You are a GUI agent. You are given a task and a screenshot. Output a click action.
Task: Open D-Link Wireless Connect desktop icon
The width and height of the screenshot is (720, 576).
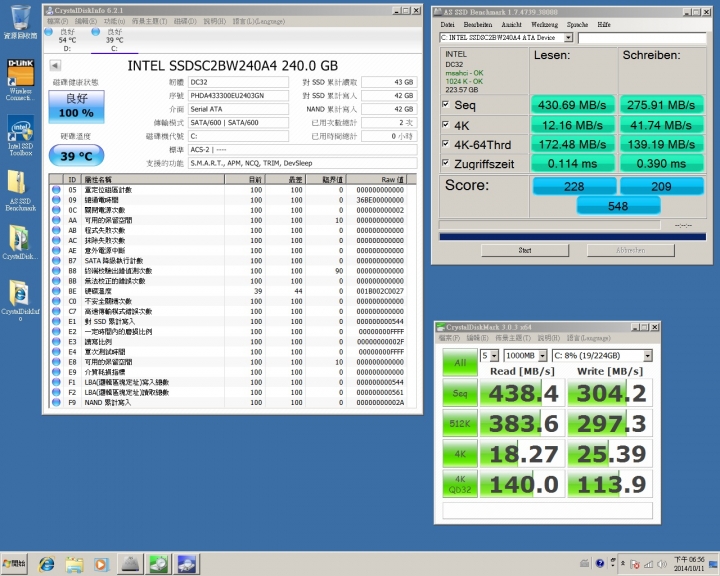21,79
